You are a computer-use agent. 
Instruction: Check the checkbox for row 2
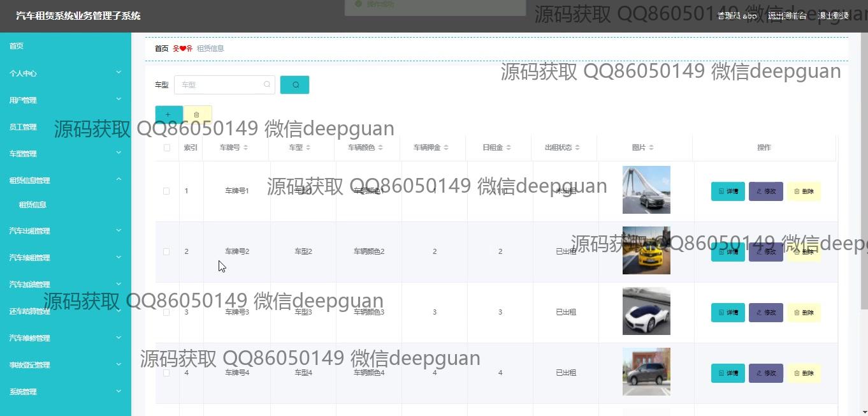(x=166, y=251)
